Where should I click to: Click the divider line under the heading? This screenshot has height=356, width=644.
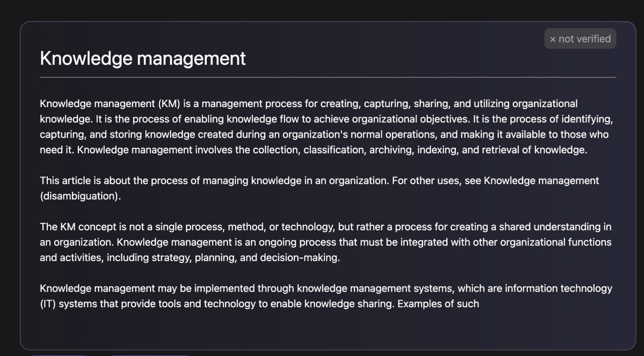coord(328,77)
